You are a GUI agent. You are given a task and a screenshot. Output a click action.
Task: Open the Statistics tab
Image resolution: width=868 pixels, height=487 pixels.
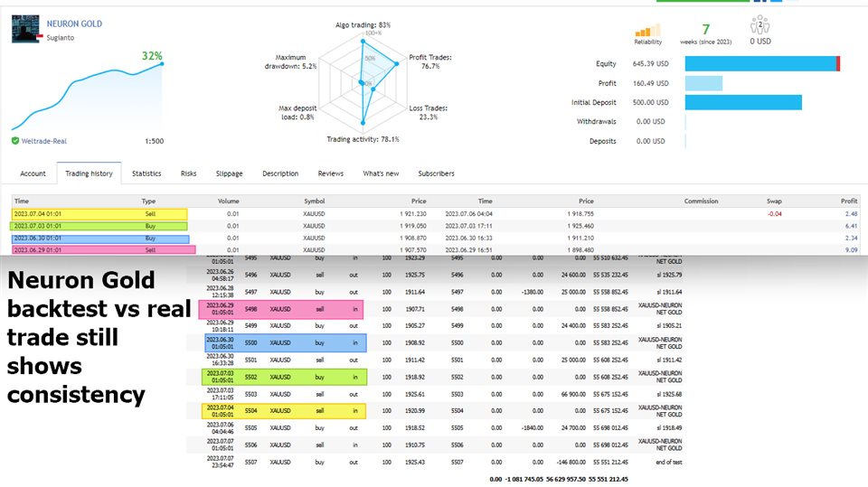point(146,173)
